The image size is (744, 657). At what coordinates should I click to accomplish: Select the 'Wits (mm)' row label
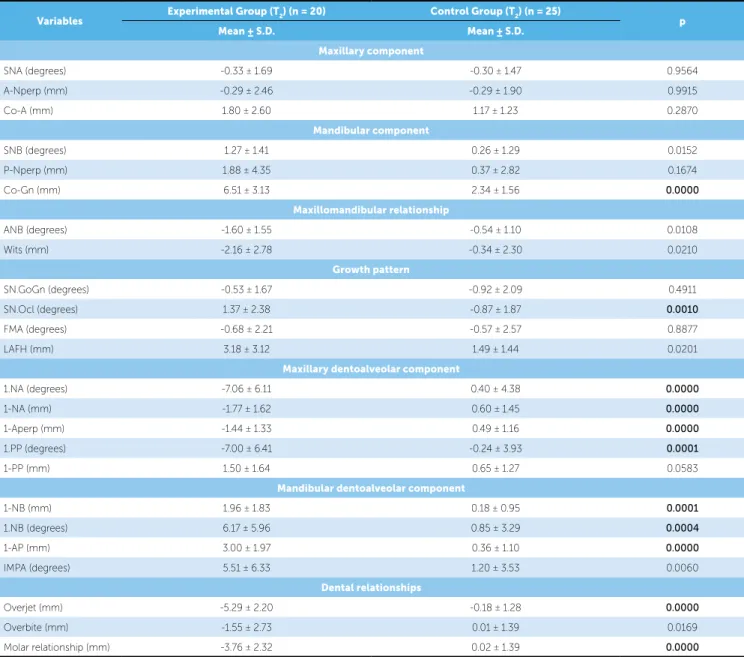click(26, 250)
